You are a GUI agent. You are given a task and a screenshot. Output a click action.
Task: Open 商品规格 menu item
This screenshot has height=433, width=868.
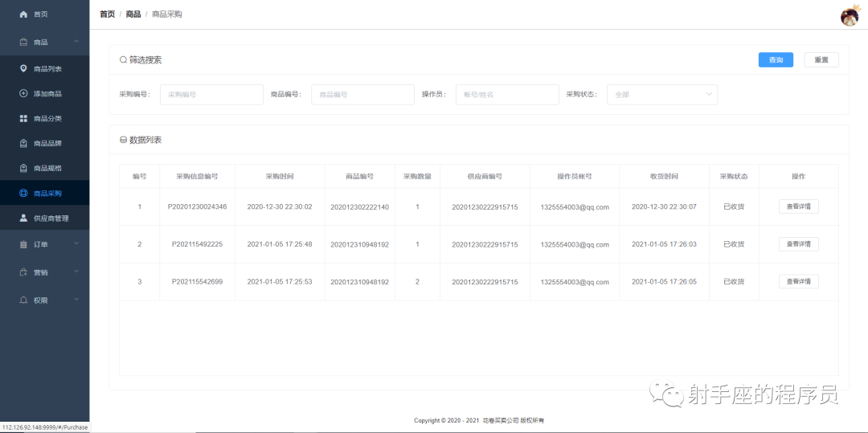(x=45, y=168)
